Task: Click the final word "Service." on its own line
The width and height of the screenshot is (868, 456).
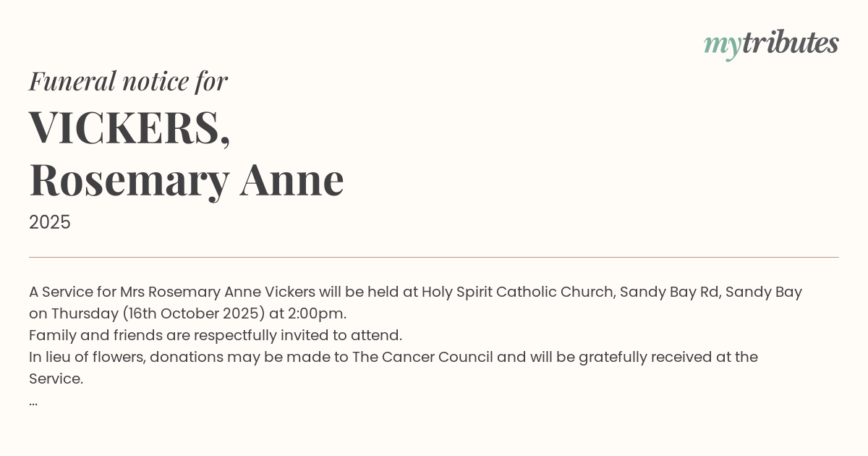Action: (x=56, y=379)
